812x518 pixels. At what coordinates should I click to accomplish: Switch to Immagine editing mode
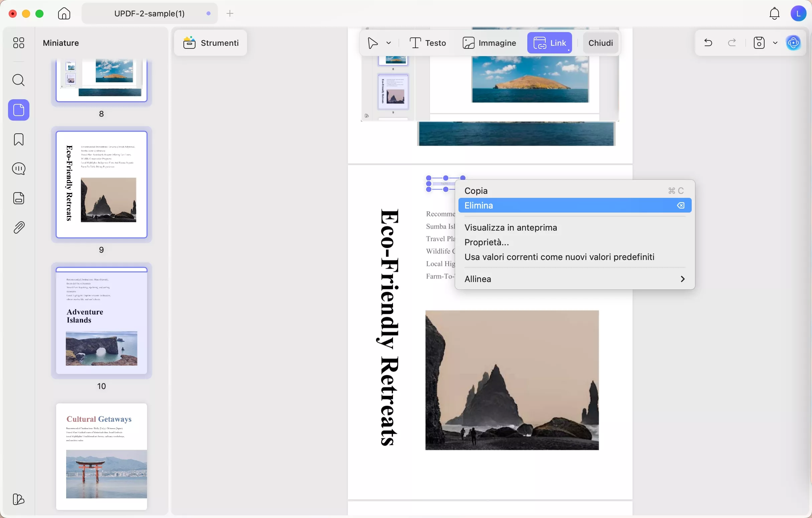(489, 43)
